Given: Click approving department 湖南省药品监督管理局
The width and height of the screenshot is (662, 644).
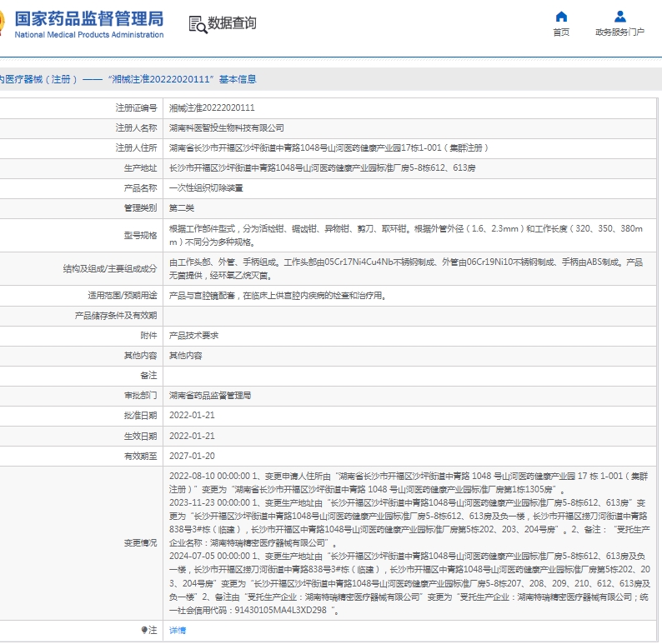Looking at the screenshot, I should click(210, 396).
